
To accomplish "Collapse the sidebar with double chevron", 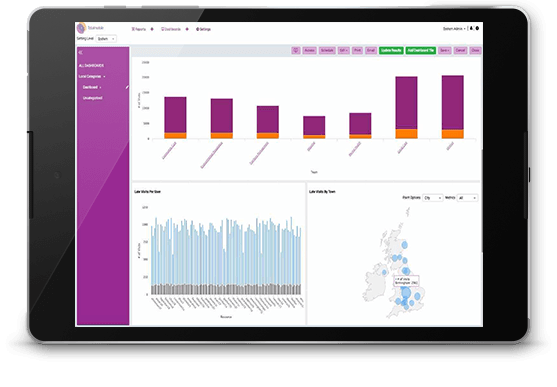I will (x=80, y=53).
